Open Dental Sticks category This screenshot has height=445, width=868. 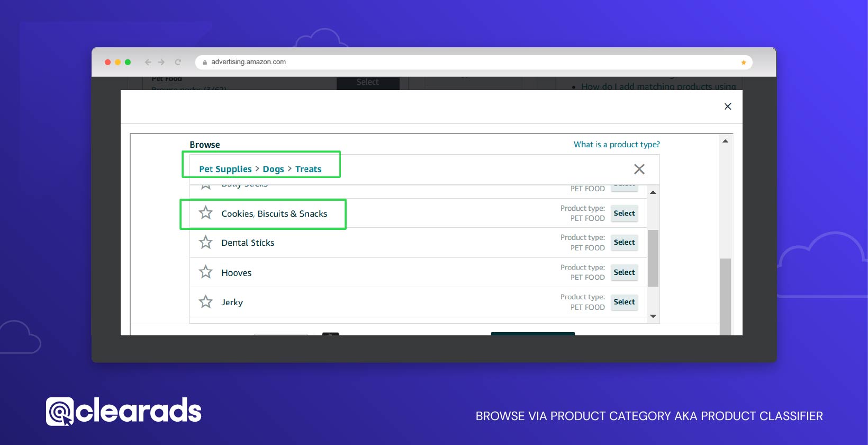tap(248, 243)
